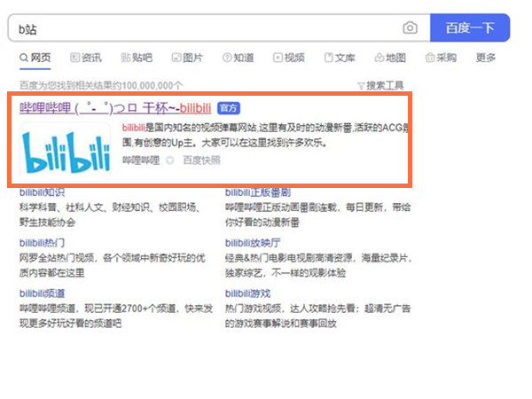This screenshot has height=399, width=532.
Task: Click the result count text 100,000,000个
Action: pos(153,85)
